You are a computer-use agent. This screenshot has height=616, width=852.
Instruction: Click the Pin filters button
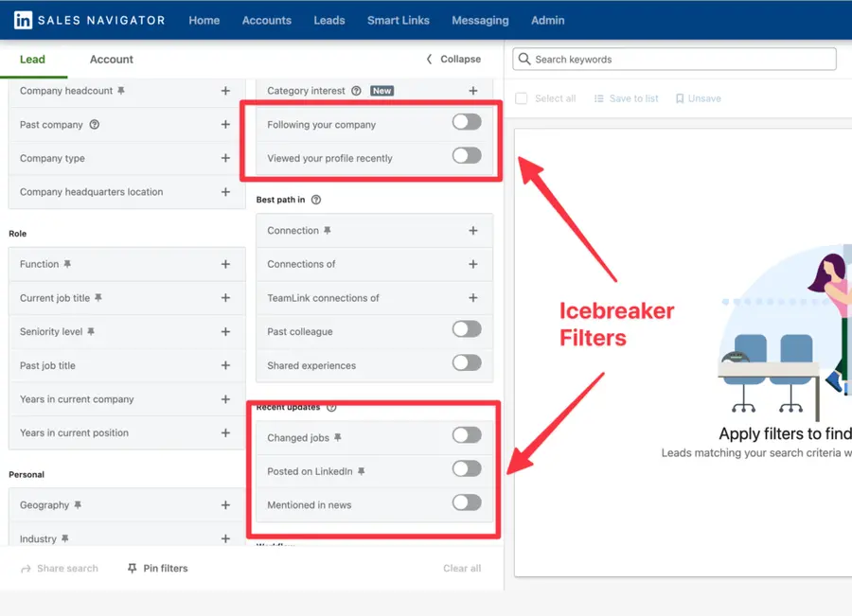(156, 568)
